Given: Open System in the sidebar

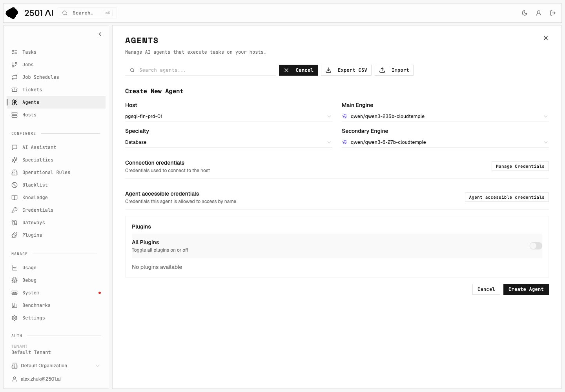Looking at the screenshot, I should point(56,293).
